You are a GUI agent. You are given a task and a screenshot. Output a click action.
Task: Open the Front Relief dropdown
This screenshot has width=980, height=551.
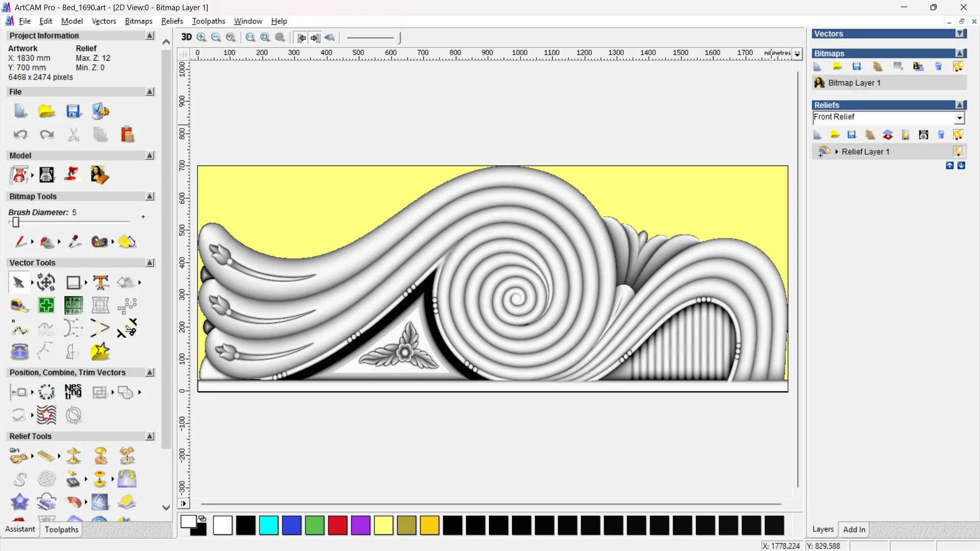click(x=960, y=118)
